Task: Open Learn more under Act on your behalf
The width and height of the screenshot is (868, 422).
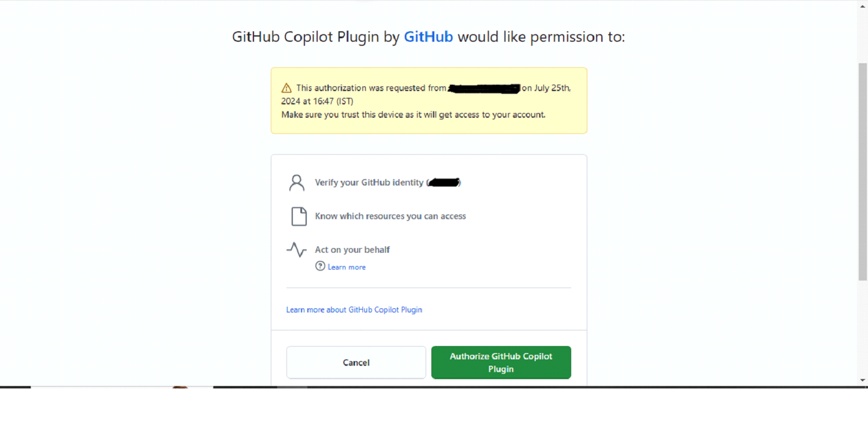Action: click(x=346, y=267)
